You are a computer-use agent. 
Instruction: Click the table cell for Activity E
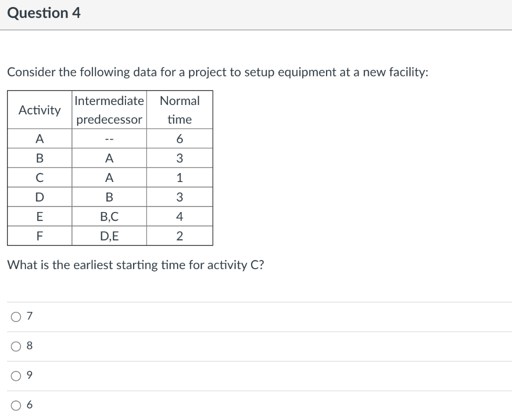(x=39, y=216)
